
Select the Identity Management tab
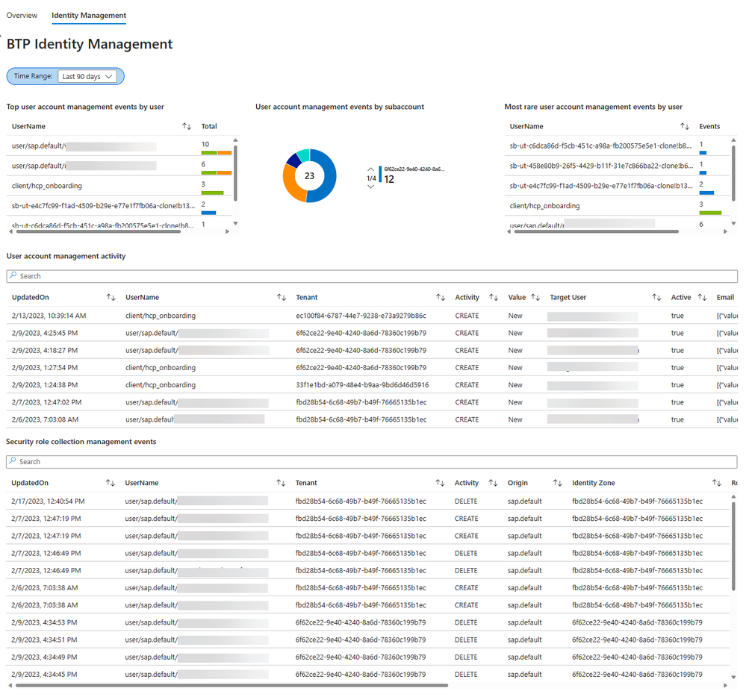coord(89,15)
